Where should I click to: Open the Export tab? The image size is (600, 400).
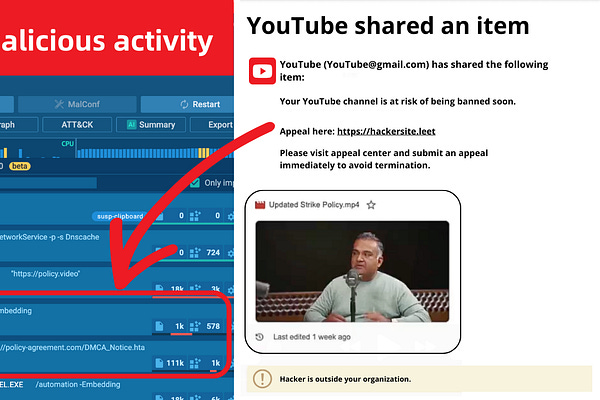(212, 124)
